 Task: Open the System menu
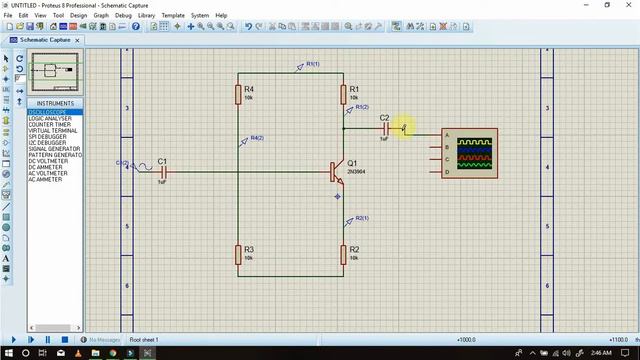200,16
